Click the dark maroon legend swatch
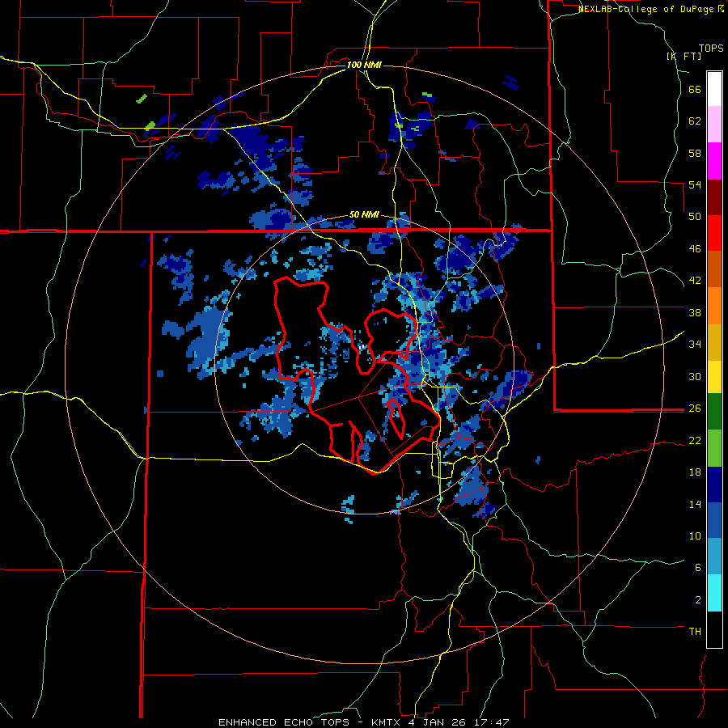 714,197
